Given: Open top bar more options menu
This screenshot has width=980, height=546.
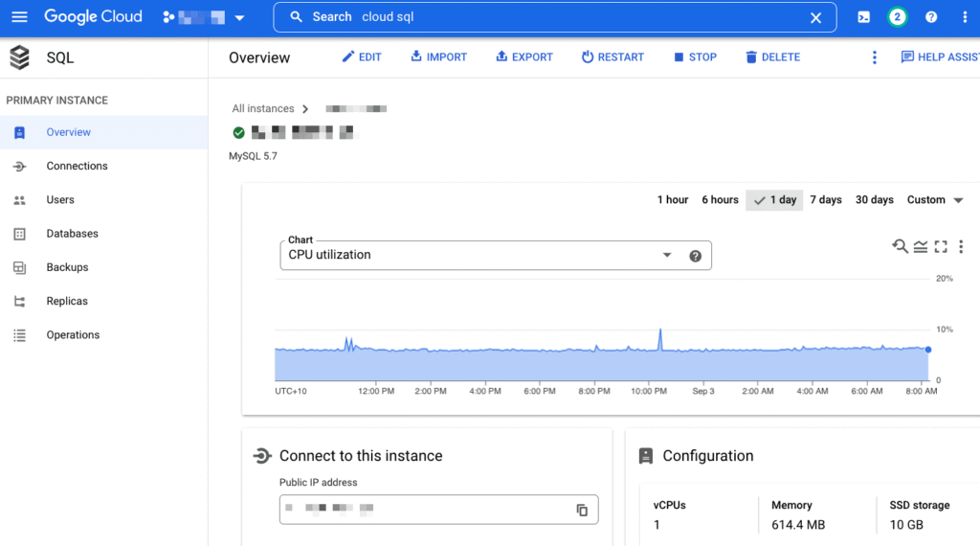Looking at the screenshot, I should (x=965, y=17).
